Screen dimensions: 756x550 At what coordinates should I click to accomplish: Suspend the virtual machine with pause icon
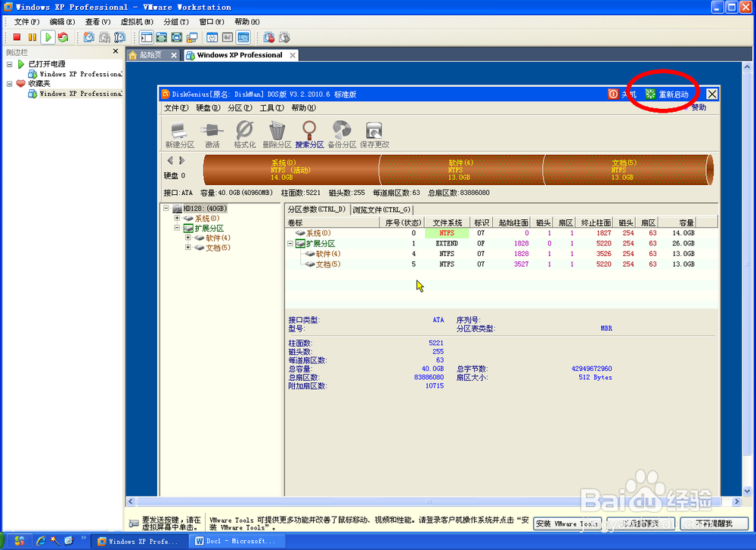click(33, 37)
